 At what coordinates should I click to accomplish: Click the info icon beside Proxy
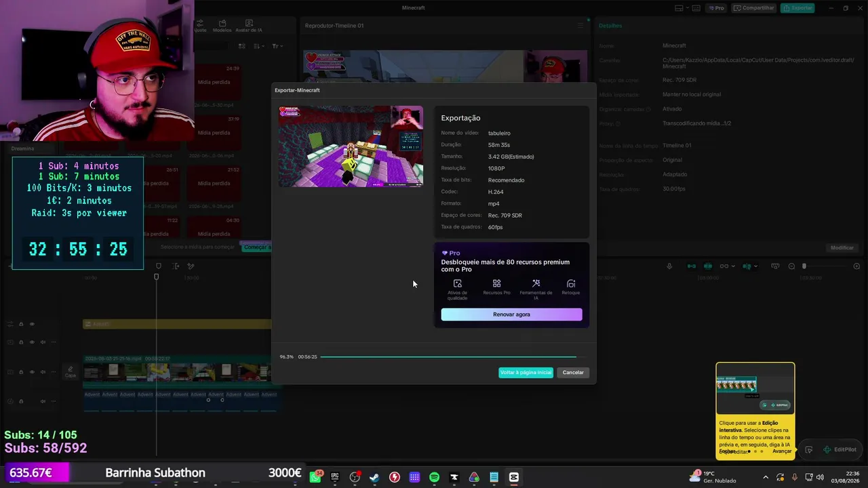click(618, 124)
